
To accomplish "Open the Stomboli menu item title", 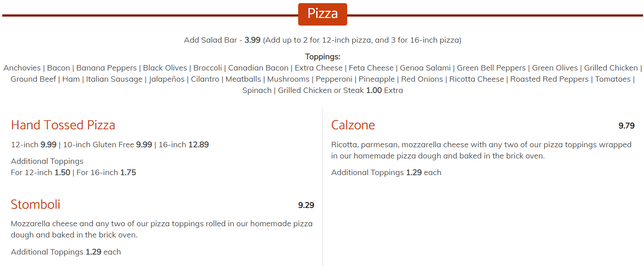I will 36,205.
